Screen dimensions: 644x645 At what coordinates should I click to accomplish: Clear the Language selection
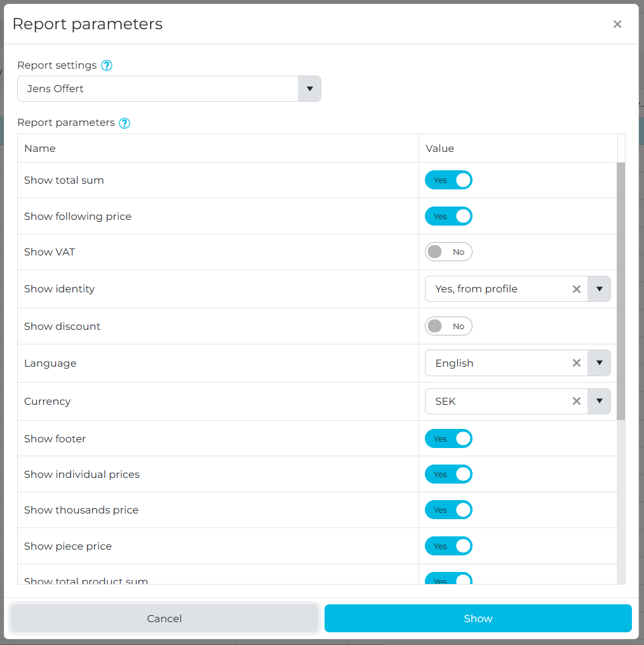(x=576, y=363)
